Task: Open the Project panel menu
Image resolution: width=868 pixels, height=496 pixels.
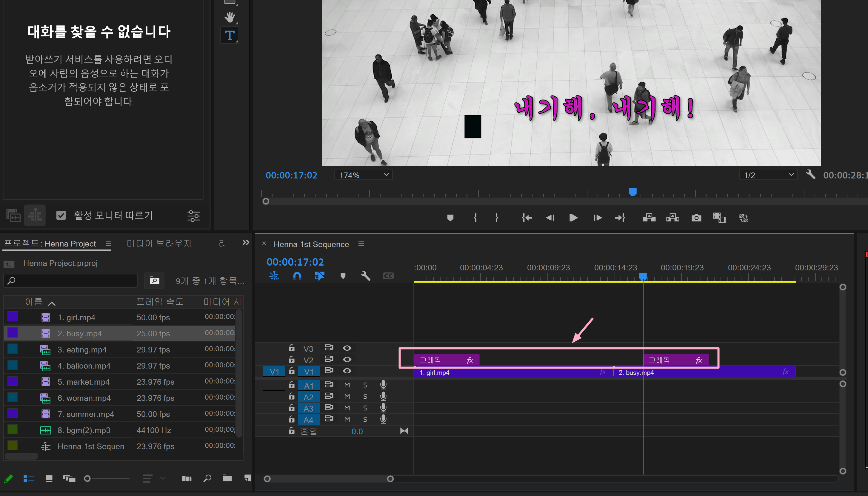Action: [109, 243]
